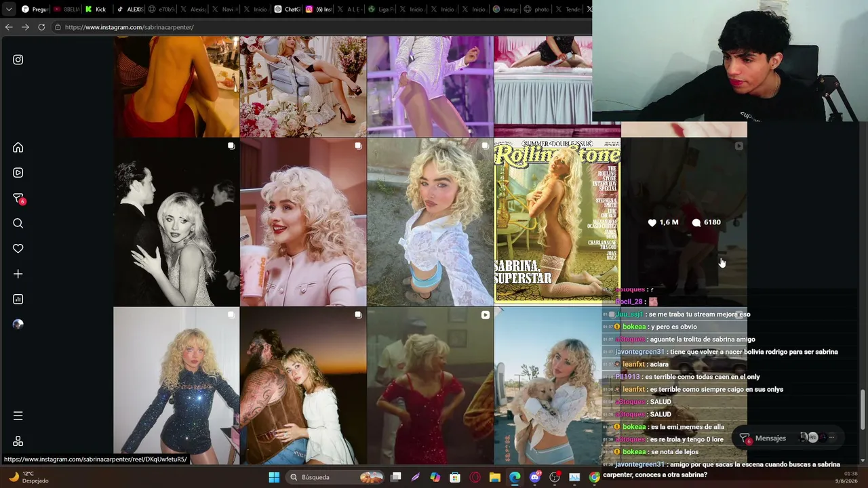
Task: Open notifications heart icon in sidebar
Action: 18,249
